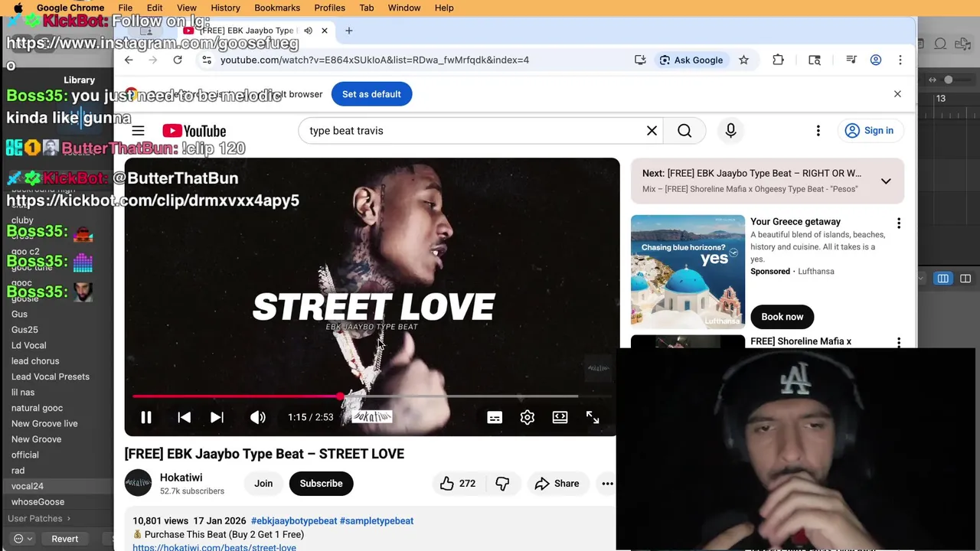Screen dimensions: 980x551
Task: Sign in to YouTube
Action: click(x=869, y=131)
